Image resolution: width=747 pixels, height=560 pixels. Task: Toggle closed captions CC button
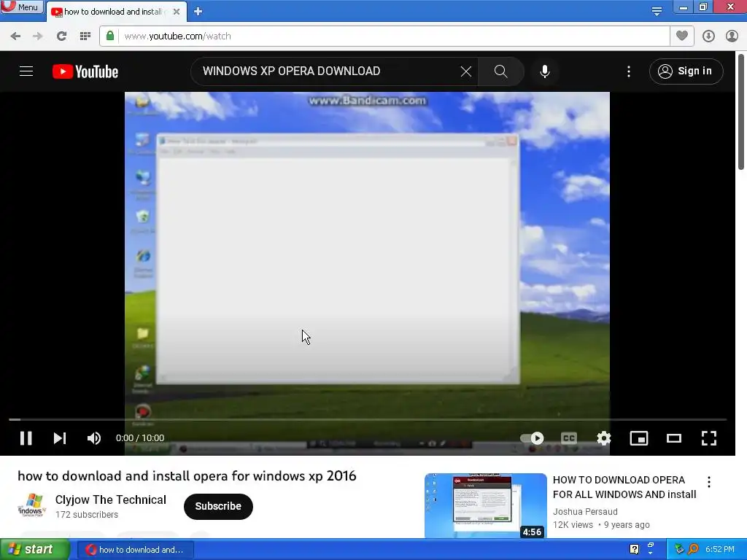[x=569, y=438]
